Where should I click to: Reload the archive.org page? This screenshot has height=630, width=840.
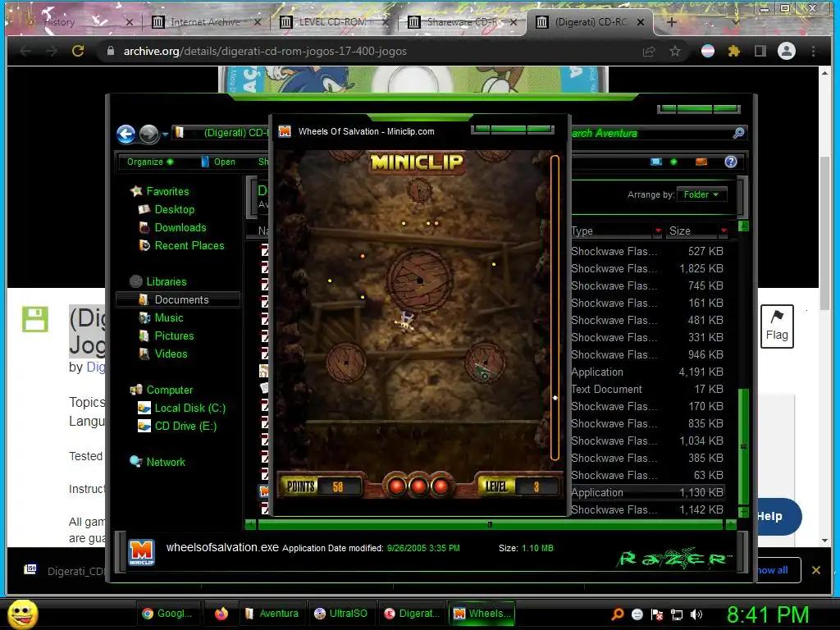[78, 51]
